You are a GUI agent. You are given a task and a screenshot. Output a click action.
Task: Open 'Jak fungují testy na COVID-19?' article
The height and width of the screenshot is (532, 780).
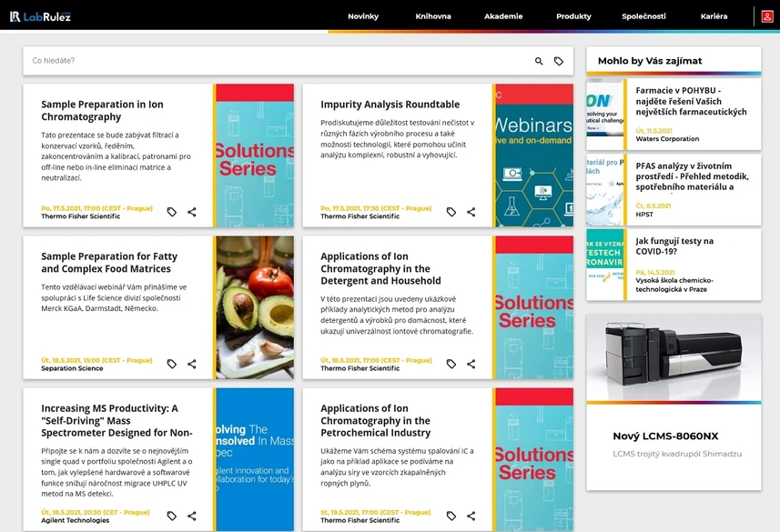[674, 246]
